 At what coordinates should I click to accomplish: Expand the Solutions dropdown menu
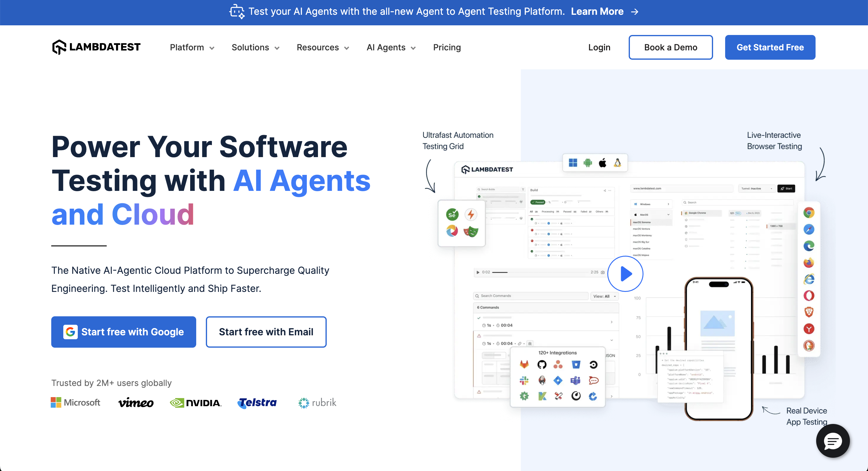[x=255, y=48]
